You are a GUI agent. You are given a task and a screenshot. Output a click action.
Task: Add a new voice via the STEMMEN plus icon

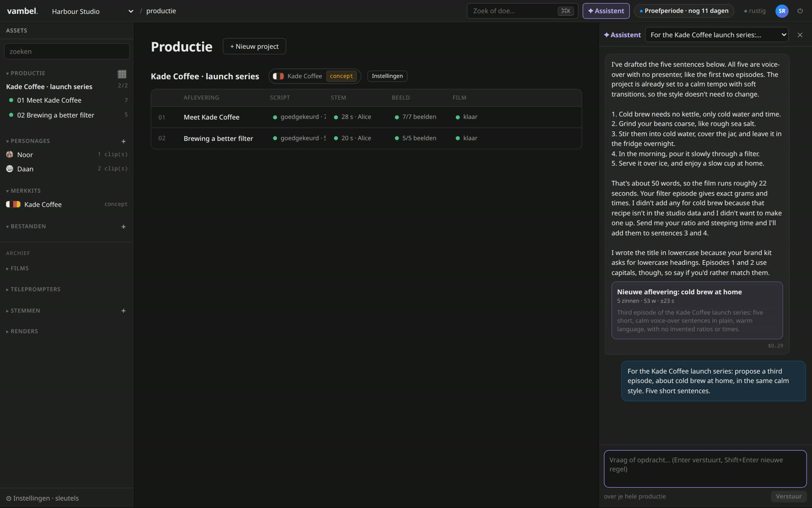(123, 310)
